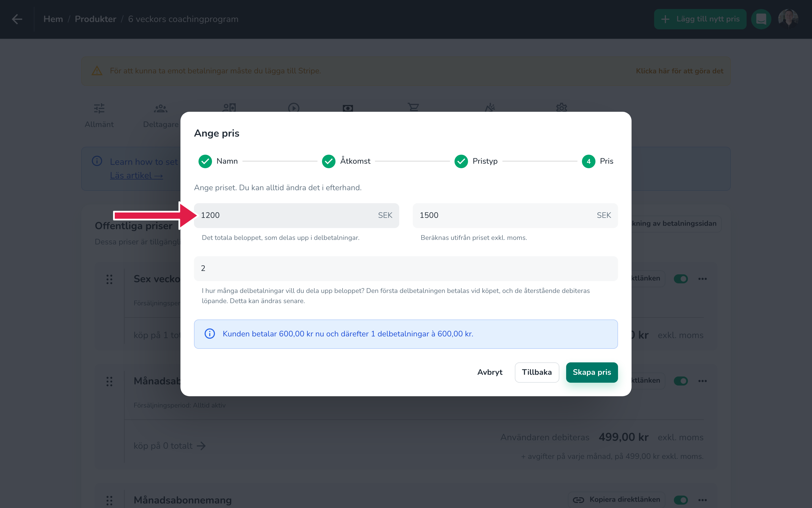
Task: Click the green check icon for Namn step
Action: tap(205, 161)
